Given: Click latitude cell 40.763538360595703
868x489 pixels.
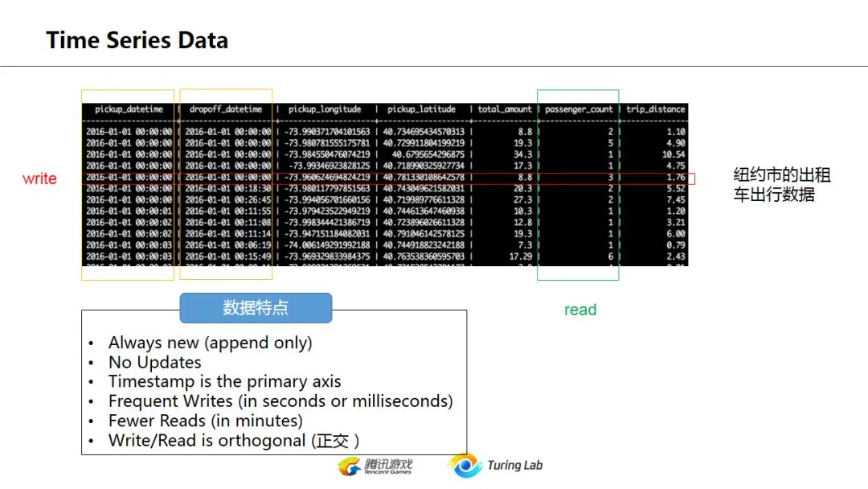Looking at the screenshot, I should [424, 257].
